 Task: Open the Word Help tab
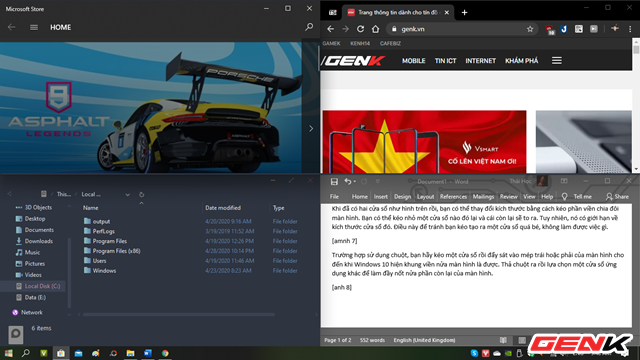pyautogui.click(x=547, y=197)
